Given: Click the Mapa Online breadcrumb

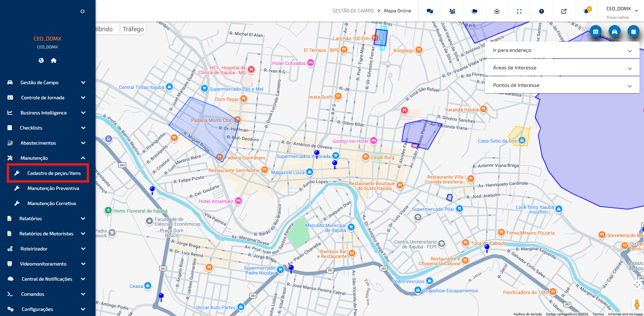Looking at the screenshot, I should [398, 11].
